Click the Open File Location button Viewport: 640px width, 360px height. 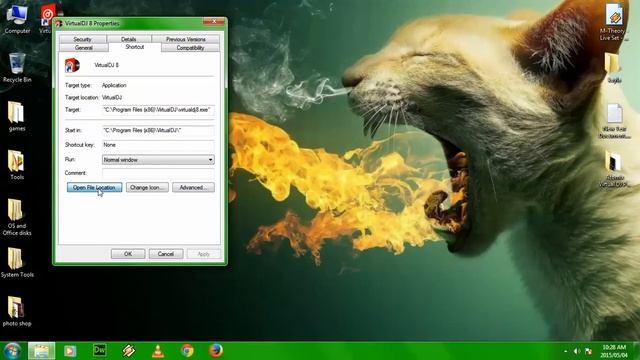(x=94, y=187)
